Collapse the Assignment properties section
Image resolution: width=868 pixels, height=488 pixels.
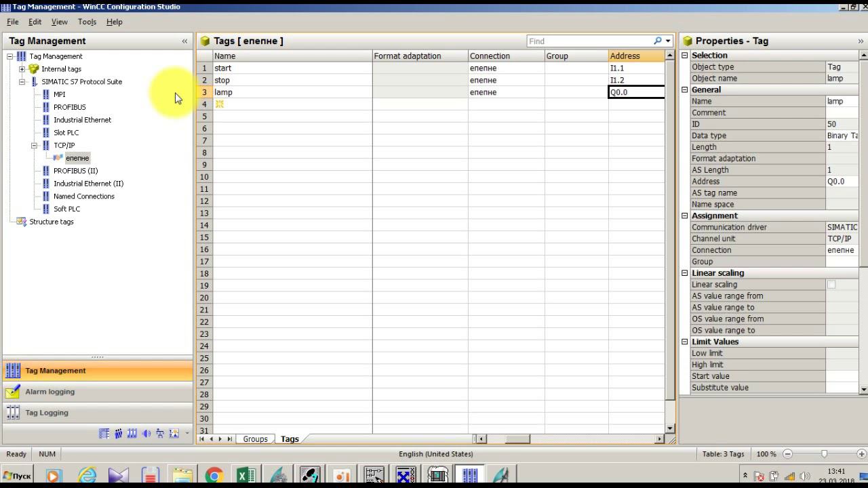click(684, 216)
